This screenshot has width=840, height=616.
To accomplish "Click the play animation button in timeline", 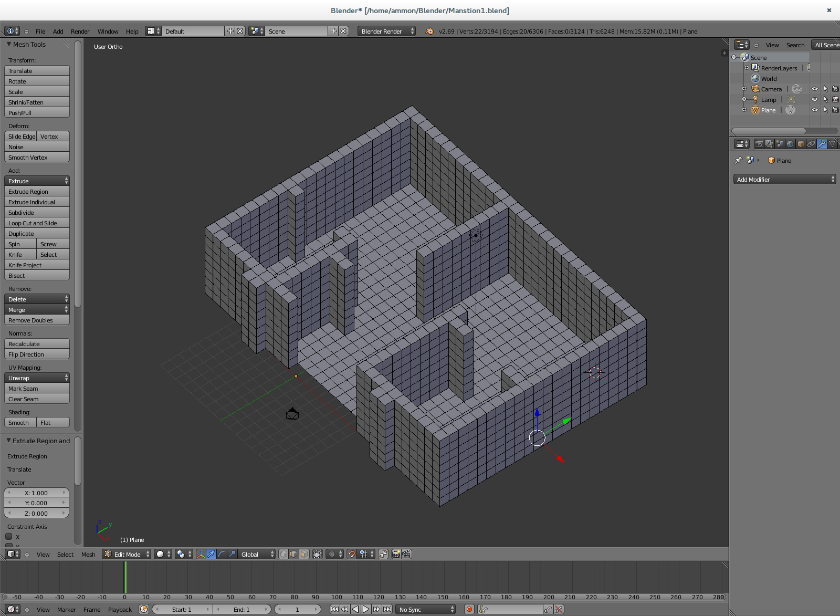I will click(366, 609).
